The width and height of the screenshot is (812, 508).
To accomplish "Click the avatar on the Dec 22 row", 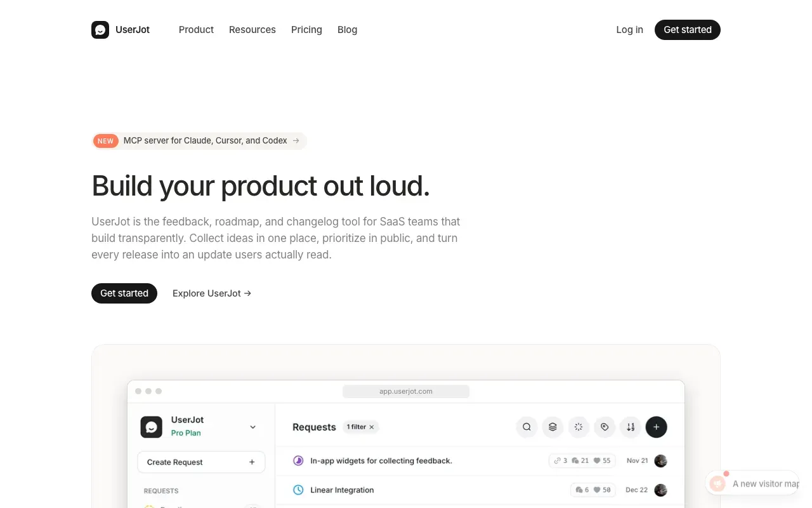I will (661, 490).
